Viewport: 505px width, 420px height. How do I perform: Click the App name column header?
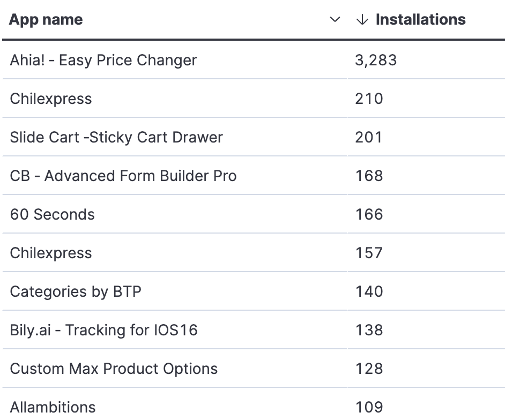46,20
